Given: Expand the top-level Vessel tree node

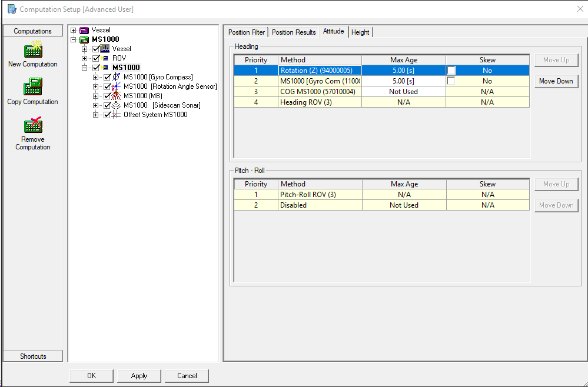Looking at the screenshot, I should click(74, 30).
